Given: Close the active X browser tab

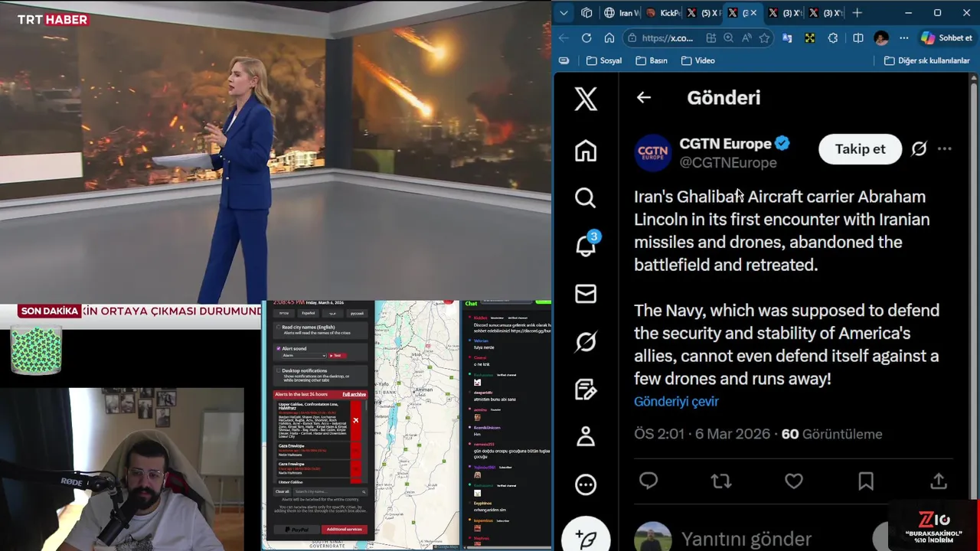Looking at the screenshot, I should [x=753, y=13].
